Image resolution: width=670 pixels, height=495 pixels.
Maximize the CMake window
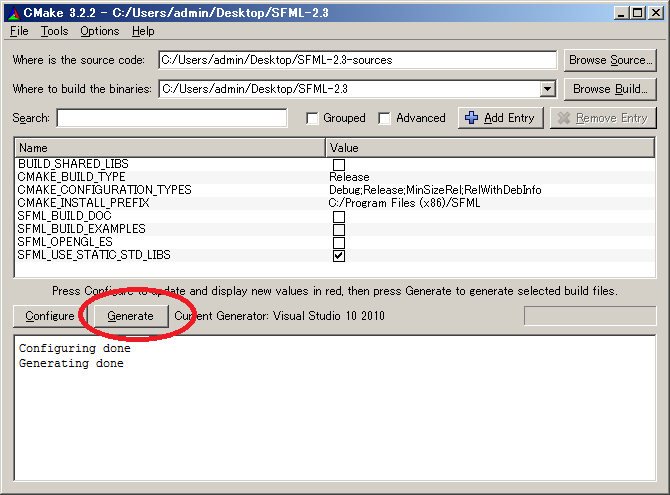638,13
